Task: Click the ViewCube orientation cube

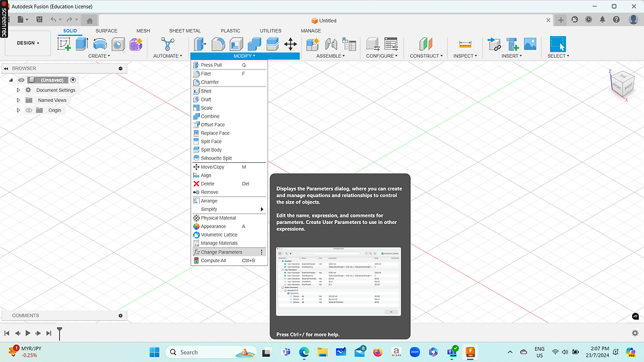Action: [x=623, y=83]
